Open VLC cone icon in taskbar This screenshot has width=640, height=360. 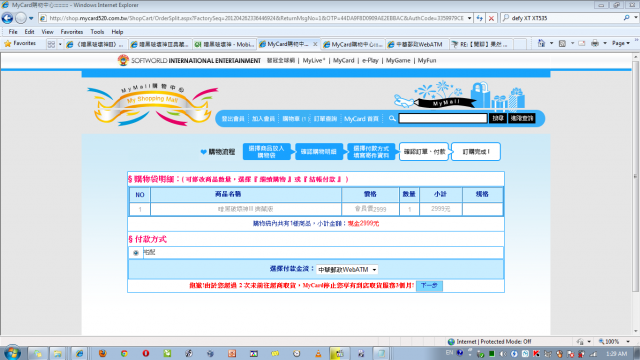click(x=318, y=353)
